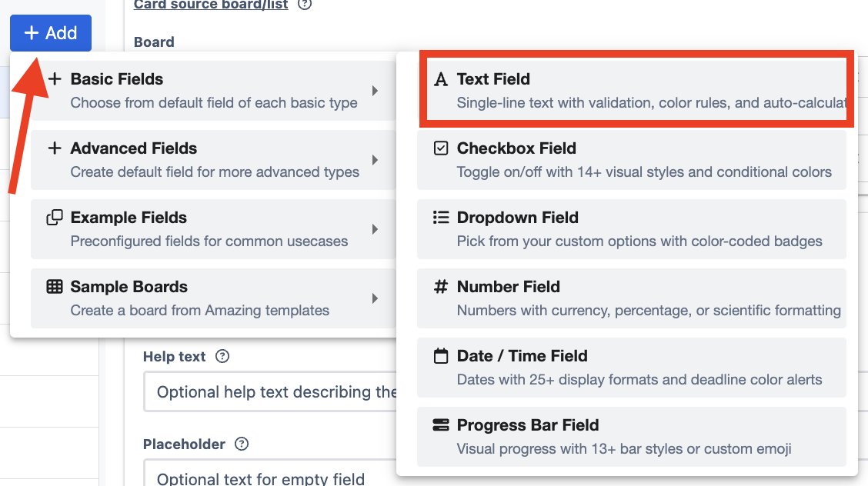Click the Dropdown Field list icon

[441, 218]
